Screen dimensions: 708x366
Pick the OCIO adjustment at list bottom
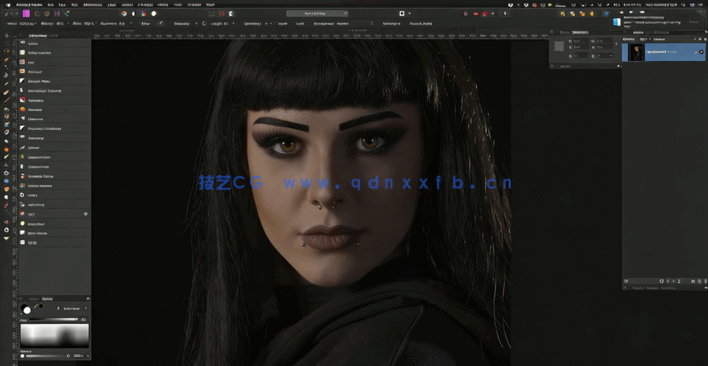[x=54, y=243]
